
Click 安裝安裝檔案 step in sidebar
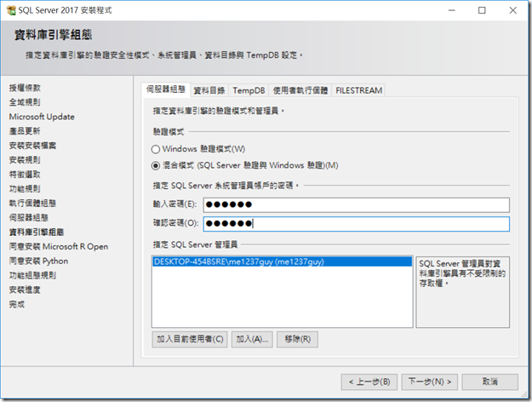pos(32,146)
